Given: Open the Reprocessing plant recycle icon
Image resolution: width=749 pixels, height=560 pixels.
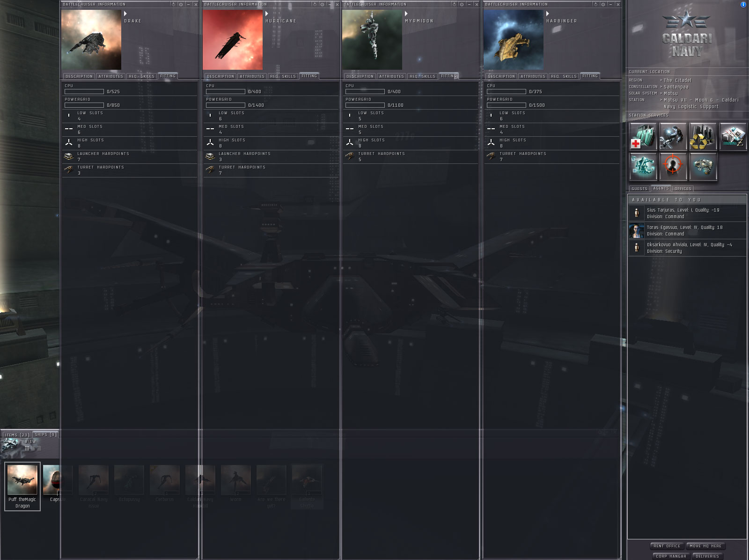Looking at the screenshot, I should point(703,136).
